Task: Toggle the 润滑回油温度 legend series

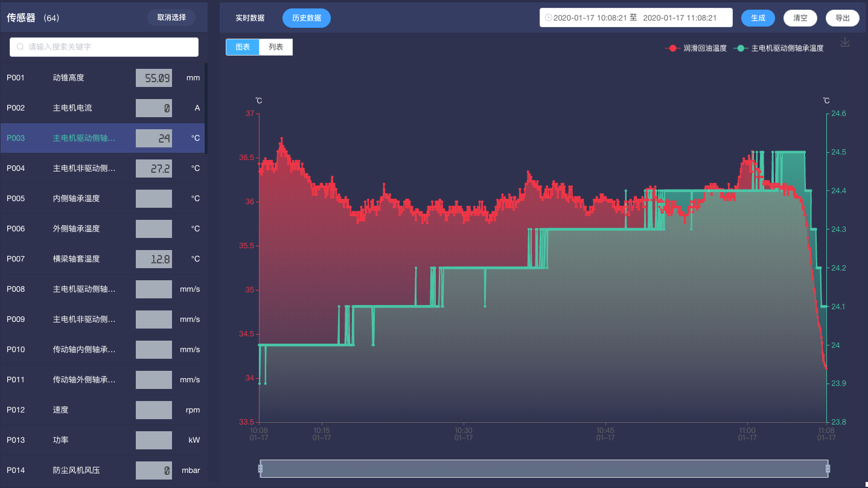Action: click(697, 48)
